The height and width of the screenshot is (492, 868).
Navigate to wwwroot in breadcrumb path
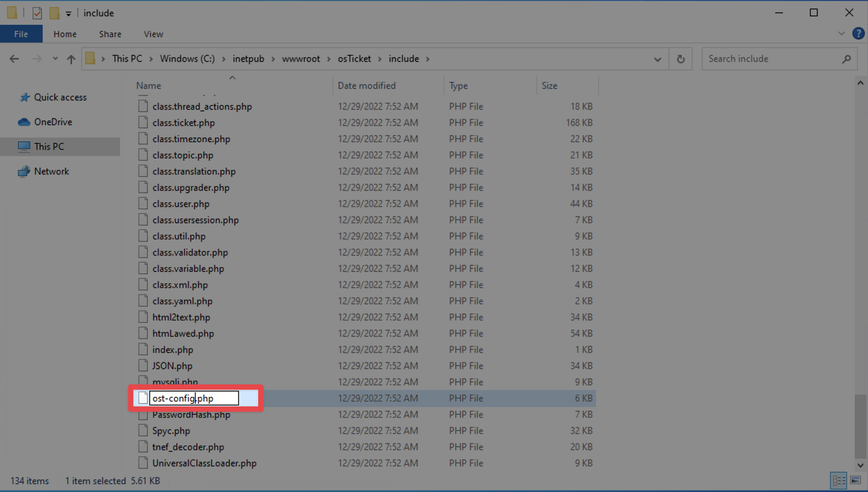[x=301, y=59]
